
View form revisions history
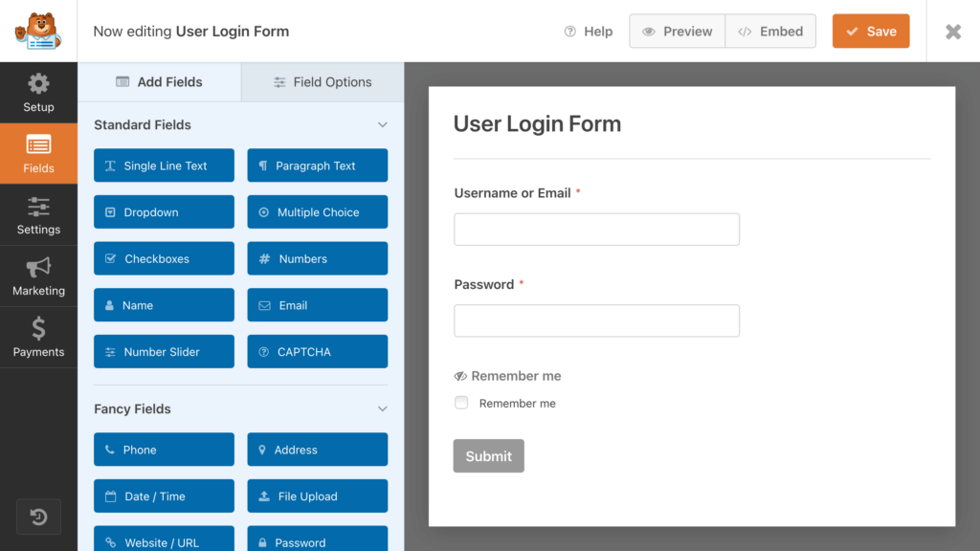point(38,517)
